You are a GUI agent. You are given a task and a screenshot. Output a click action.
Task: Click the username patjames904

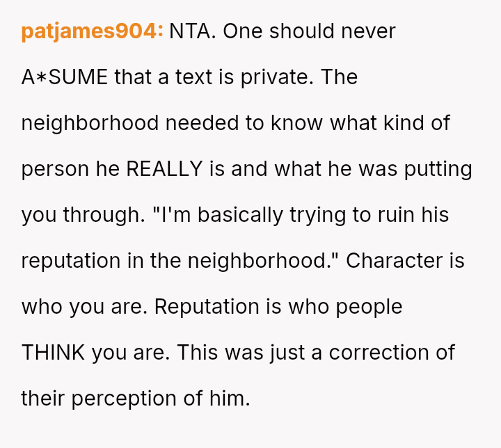point(92,31)
